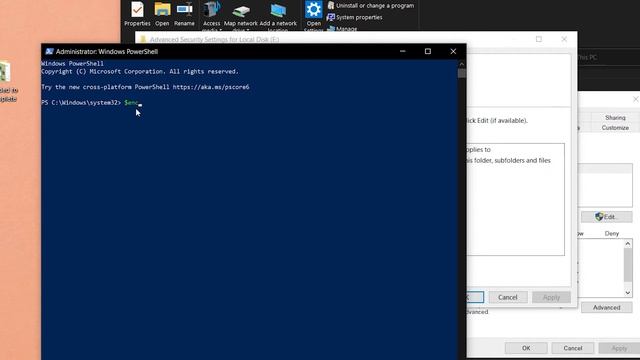Click the Deny column header
The image size is (640, 360).
point(611,233)
